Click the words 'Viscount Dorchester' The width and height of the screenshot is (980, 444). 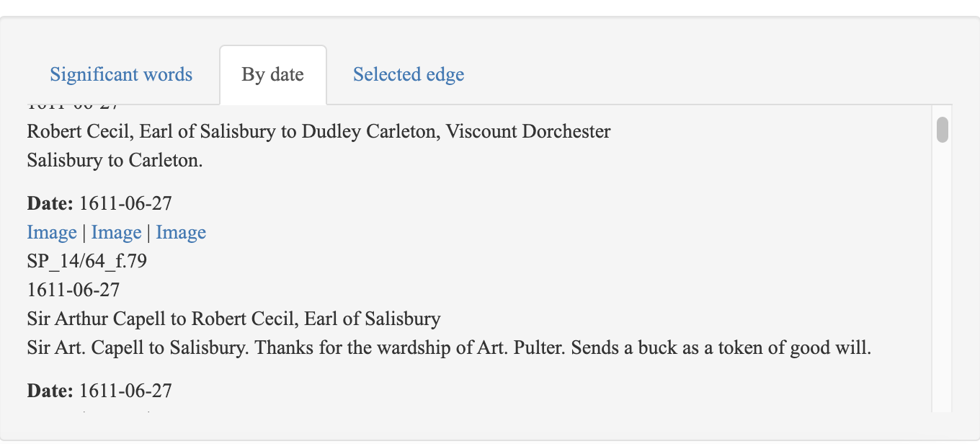click(528, 132)
